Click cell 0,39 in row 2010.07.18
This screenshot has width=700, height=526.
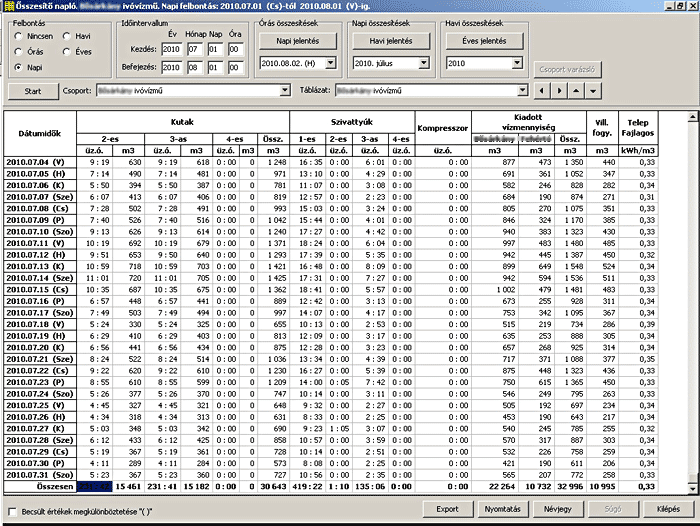(x=638, y=325)
